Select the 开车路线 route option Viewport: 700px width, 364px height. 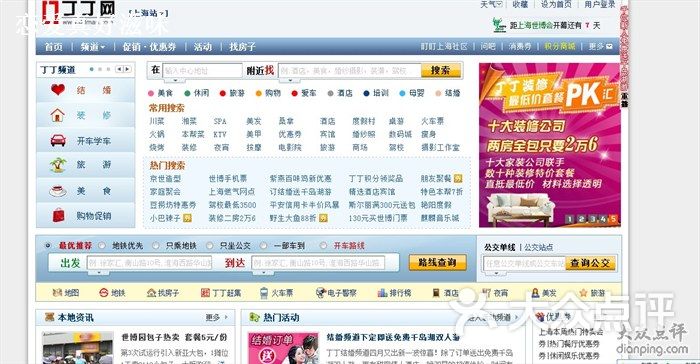coord(323,245)
